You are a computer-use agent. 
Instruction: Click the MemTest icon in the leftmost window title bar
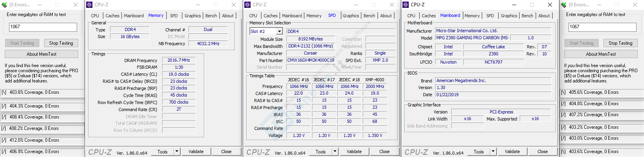[x=4, y=5]
